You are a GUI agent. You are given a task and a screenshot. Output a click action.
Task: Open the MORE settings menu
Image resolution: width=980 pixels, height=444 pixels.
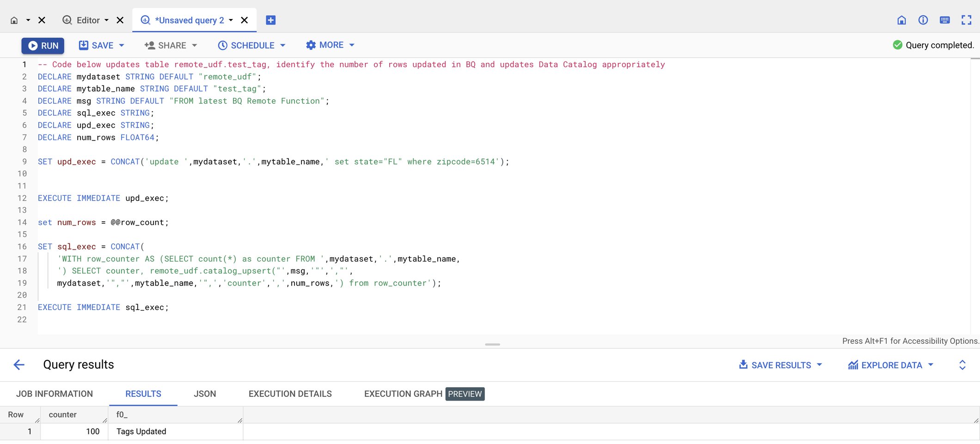[x=325, y=45]
